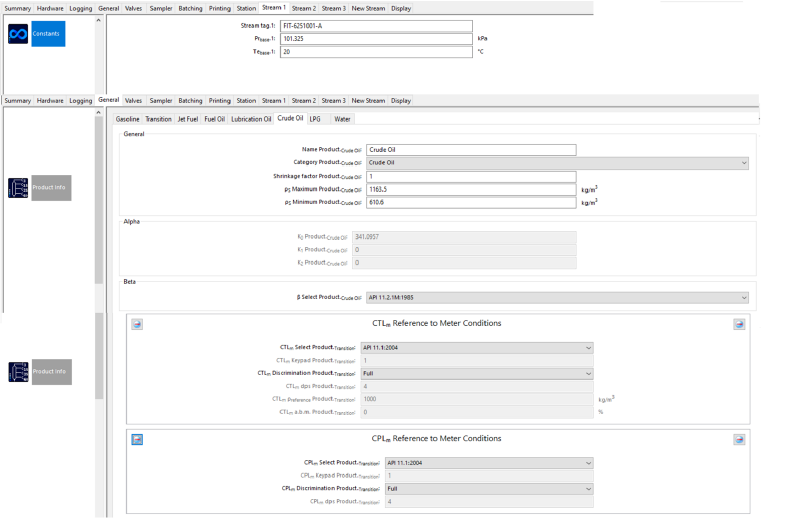Click the Product Info icon beside CTLm panel
787x524 pixels.
tap(18, 372)
